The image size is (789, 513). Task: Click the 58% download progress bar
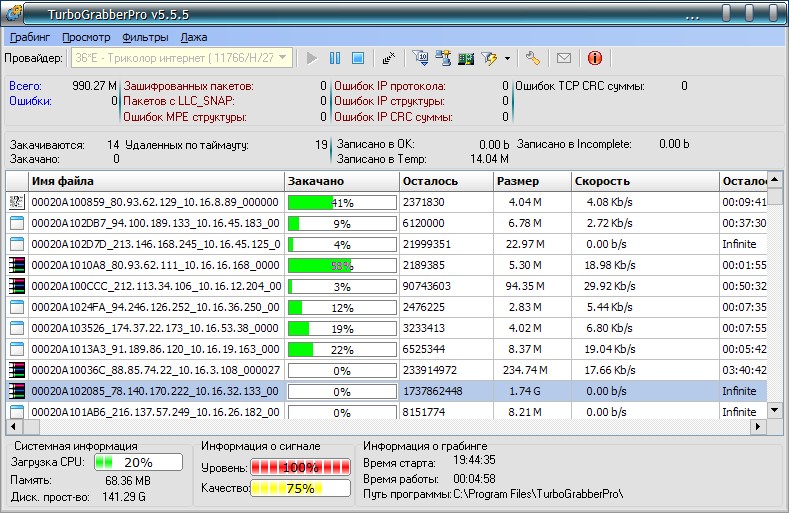click(342, 265)
